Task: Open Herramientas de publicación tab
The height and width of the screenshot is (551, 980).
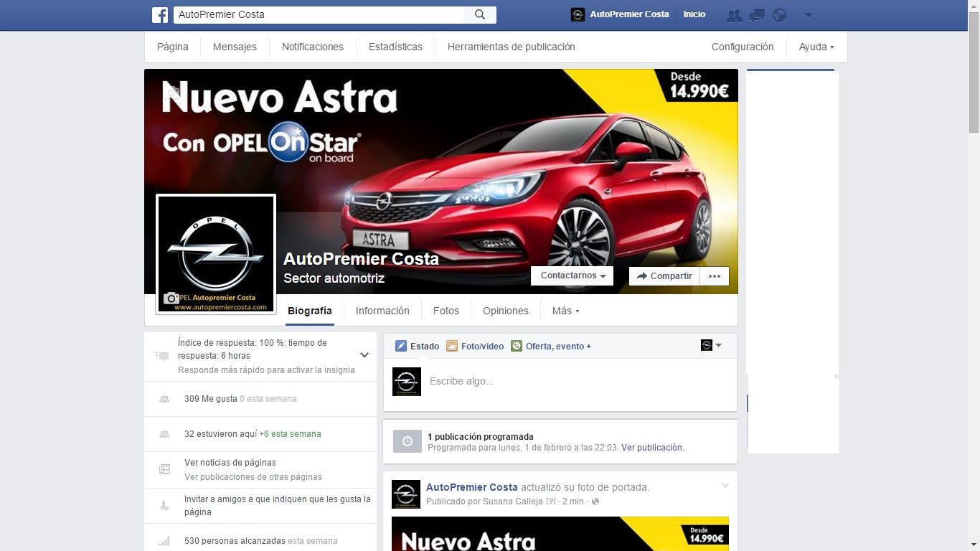Action: 512,47
